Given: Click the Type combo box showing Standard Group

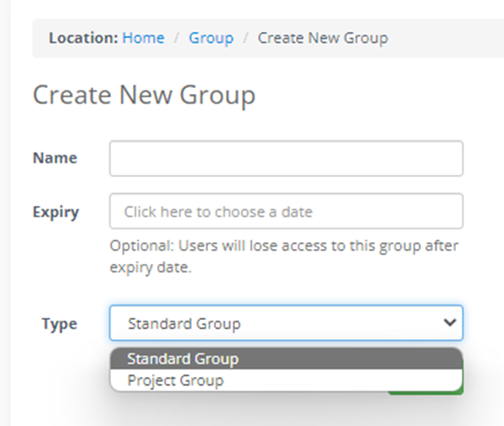Looking at the screenshot, I should (x=286, y=323).
